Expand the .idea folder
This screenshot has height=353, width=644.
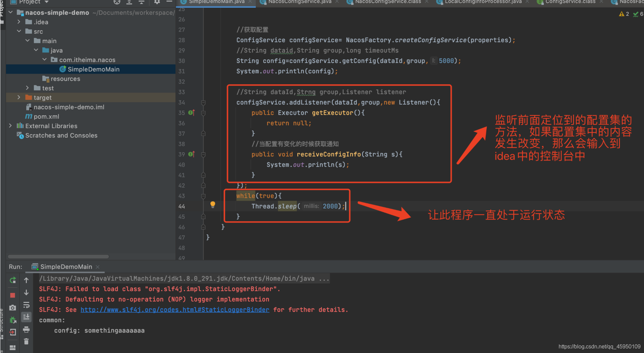point(19,22)
